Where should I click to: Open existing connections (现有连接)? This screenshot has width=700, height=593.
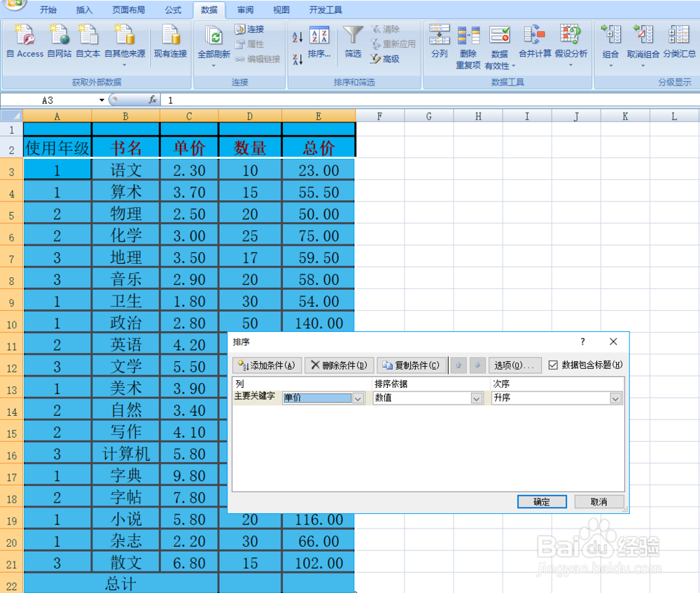pyautogui.click(x=170, y=41)
